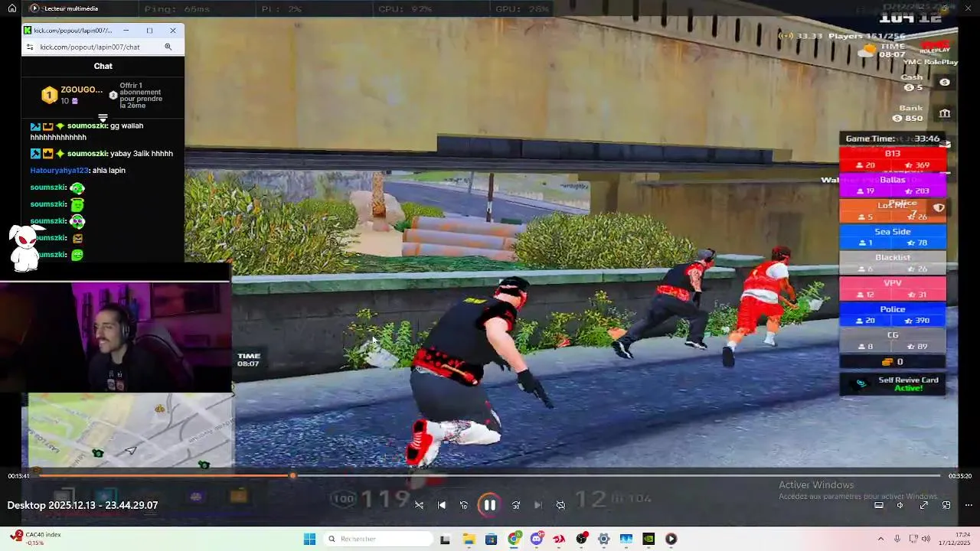The width and height of the screenshot is (980, 551).
Task: Open the cast to device option
Action: coord(879,505)
